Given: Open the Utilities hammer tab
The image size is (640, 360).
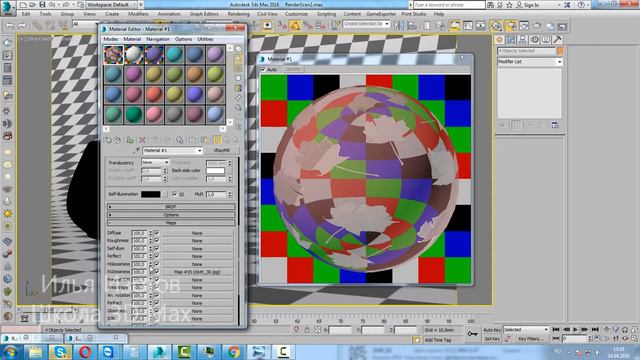Looking at the screenshot, I should tap(557, 39).
